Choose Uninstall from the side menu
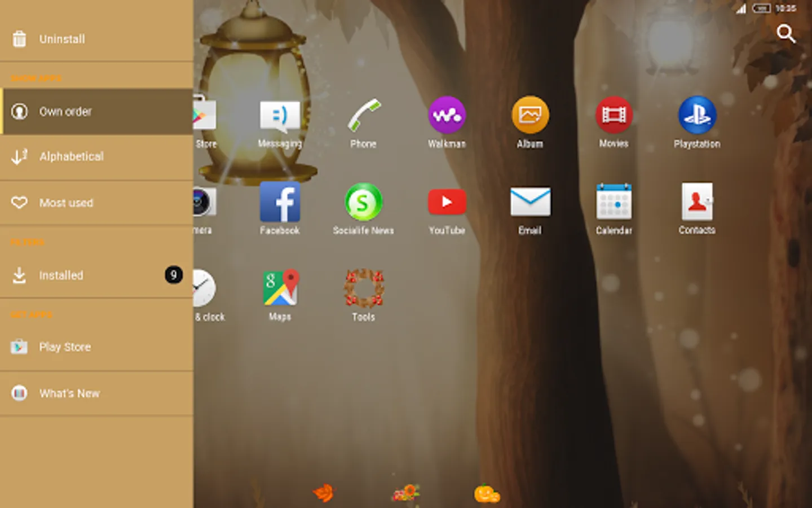This screenshot has width=812, height=508. click(x=96, y=39)
